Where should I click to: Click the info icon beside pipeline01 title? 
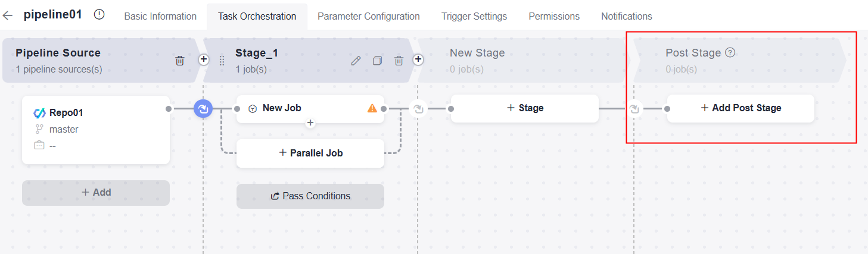click(x=99, y=15)
